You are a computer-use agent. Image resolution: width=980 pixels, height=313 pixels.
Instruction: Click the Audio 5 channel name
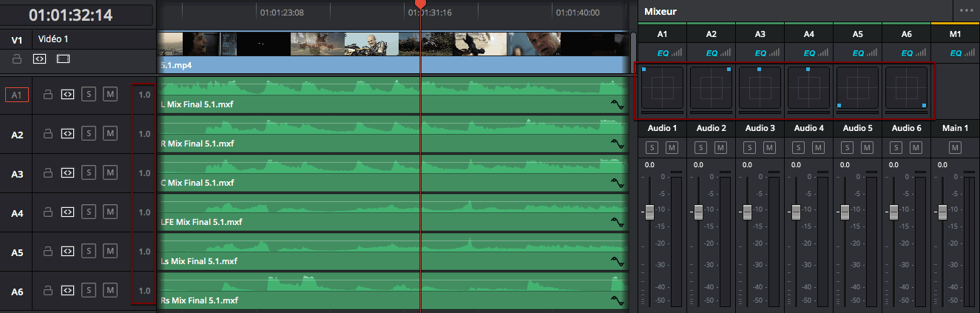pyautogui.click(x=858, y=128)
